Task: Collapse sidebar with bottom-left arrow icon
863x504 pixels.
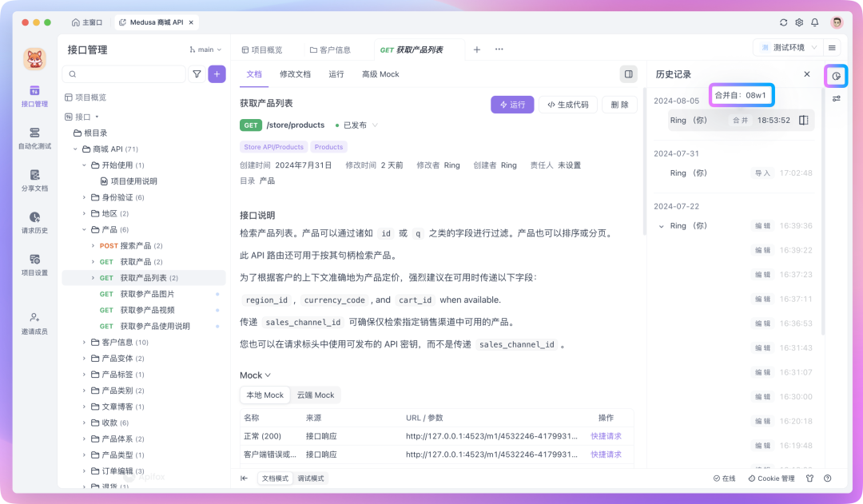Action: [244, 478]
